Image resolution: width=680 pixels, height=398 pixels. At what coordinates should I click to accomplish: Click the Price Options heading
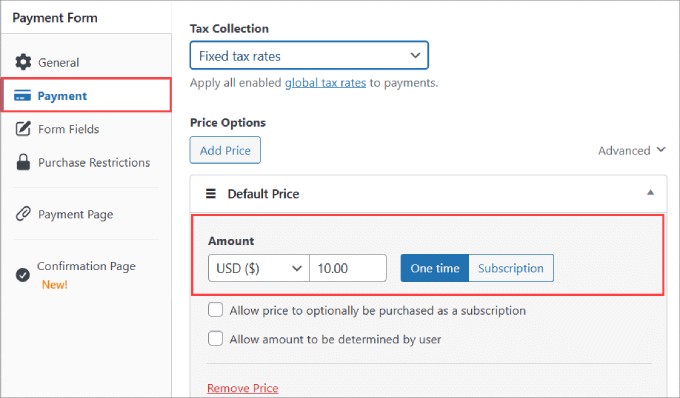228,123
